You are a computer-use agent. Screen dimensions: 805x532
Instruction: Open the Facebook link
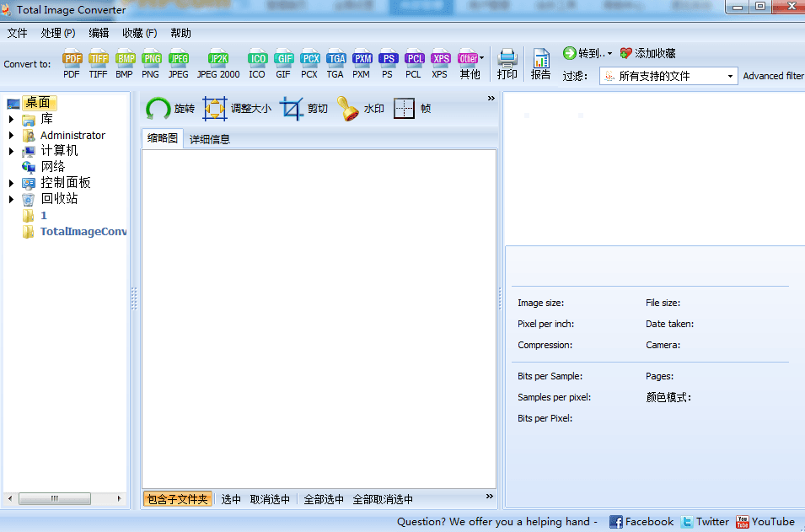click(641, 522)
